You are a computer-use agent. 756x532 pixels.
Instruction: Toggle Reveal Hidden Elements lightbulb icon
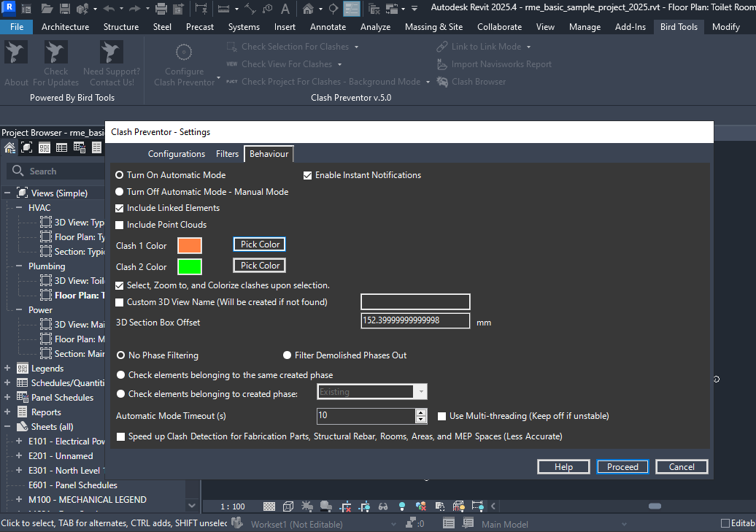pos(402,506)
